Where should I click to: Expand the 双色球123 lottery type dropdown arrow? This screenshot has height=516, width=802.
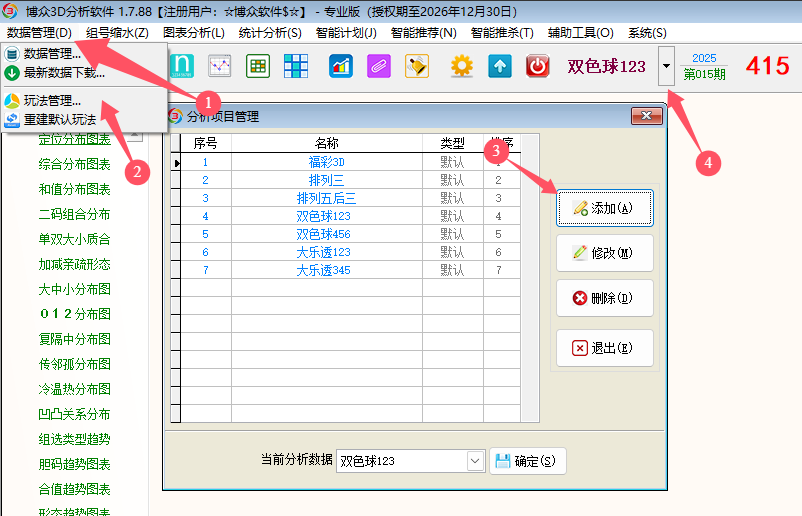click(667, 66)
